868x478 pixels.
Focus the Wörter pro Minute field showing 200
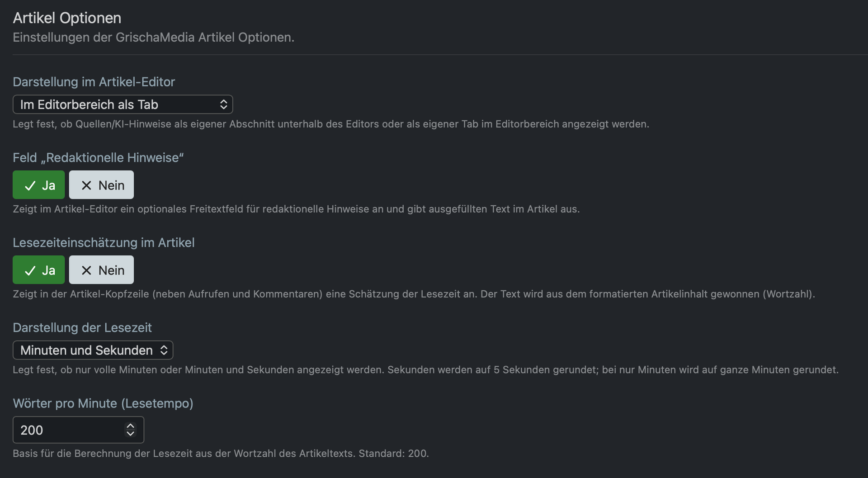click(78, 430)
